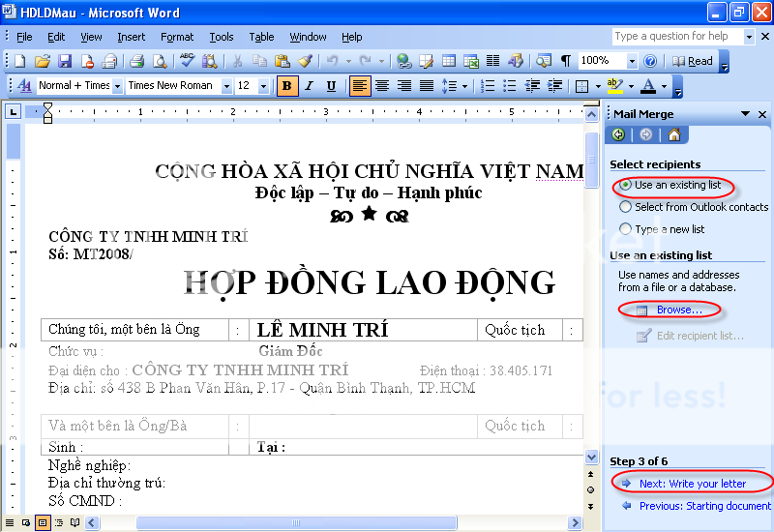The image size is (774, 532).
Task: Open the Times New Roman font dropdown
Action: tap(226, 86)
